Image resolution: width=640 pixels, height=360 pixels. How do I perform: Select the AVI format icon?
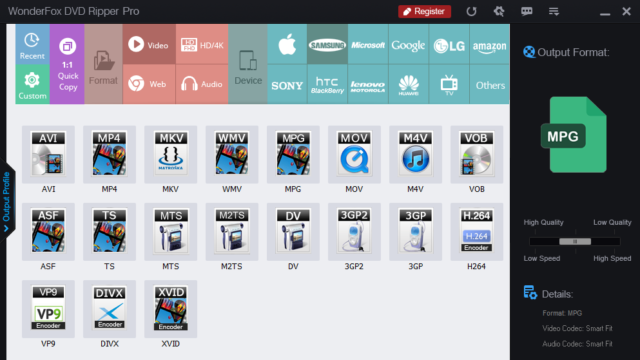click(48, 154)
